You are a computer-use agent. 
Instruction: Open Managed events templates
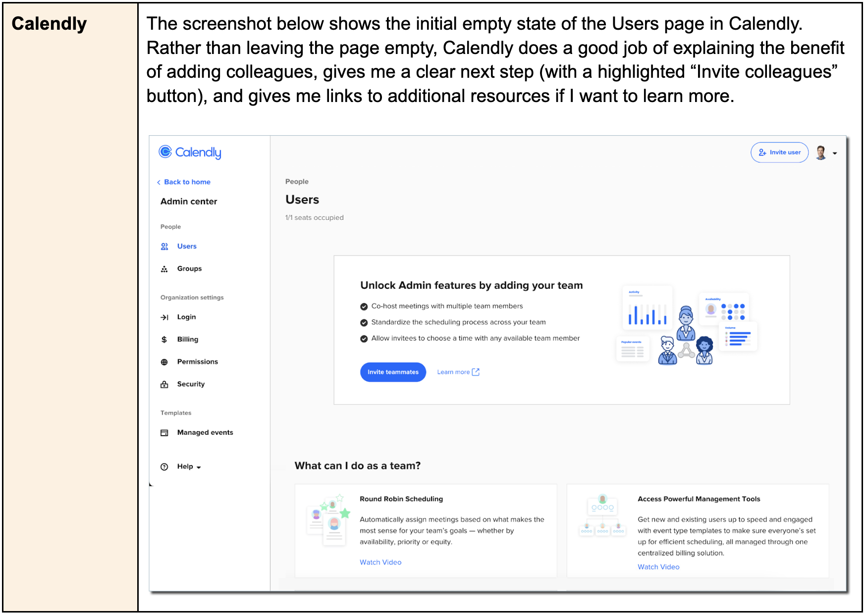(x=205, y=433)
